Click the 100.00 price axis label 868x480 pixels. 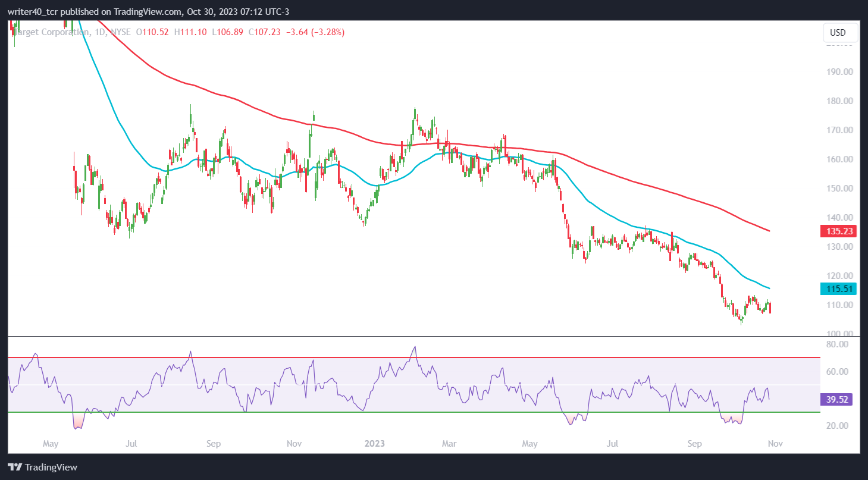click(838, 334)
